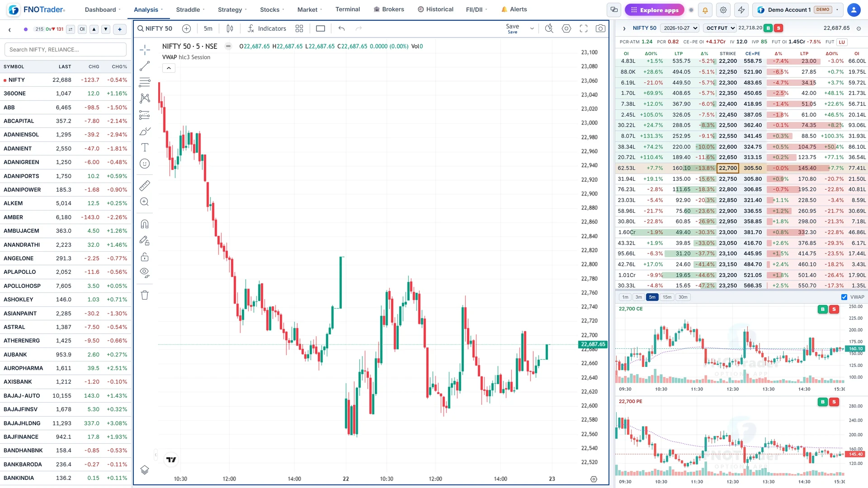Enter fullscreen chart mode
The height and width of the screenshot is (488, 868).
[584, 28]
